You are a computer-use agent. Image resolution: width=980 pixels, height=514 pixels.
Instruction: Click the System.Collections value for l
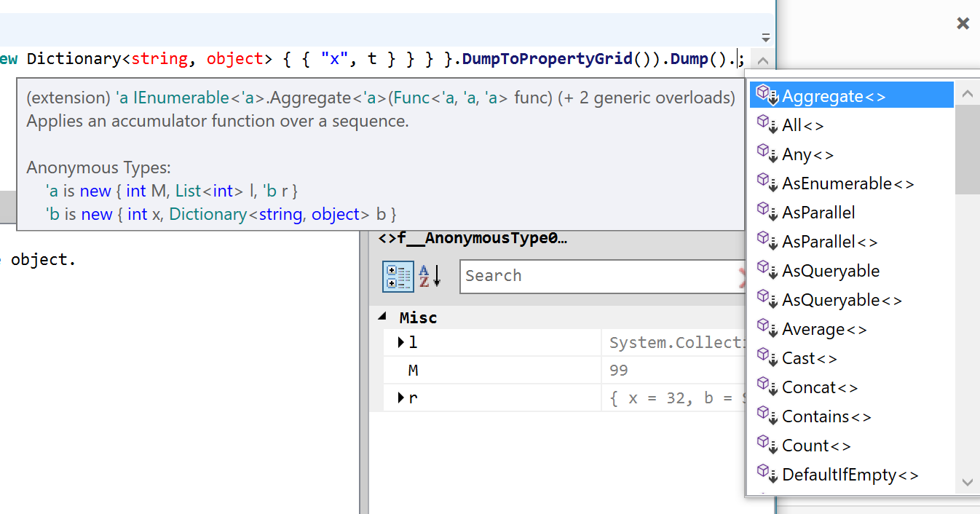[676, 342]
